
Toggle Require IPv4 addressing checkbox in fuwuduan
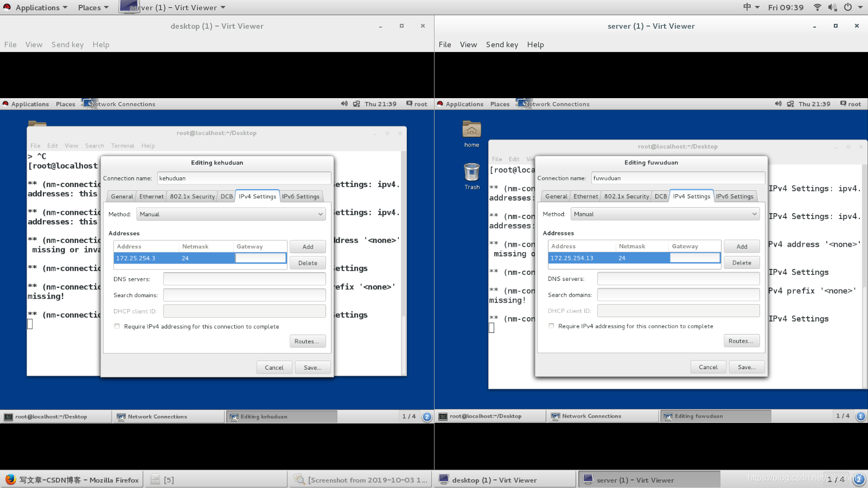pyautogui.click(x=551, y=326)
